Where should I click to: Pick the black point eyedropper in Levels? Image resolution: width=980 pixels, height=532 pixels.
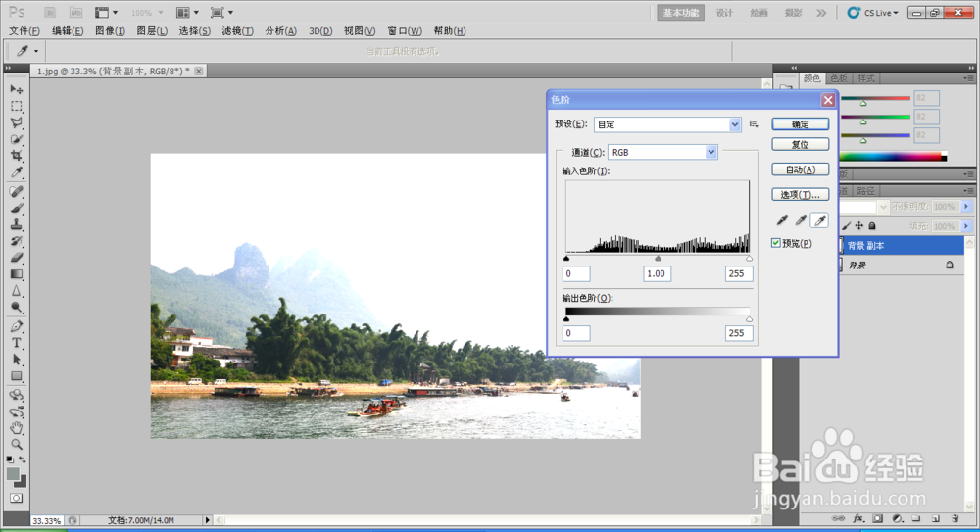[x=782, y=220]
